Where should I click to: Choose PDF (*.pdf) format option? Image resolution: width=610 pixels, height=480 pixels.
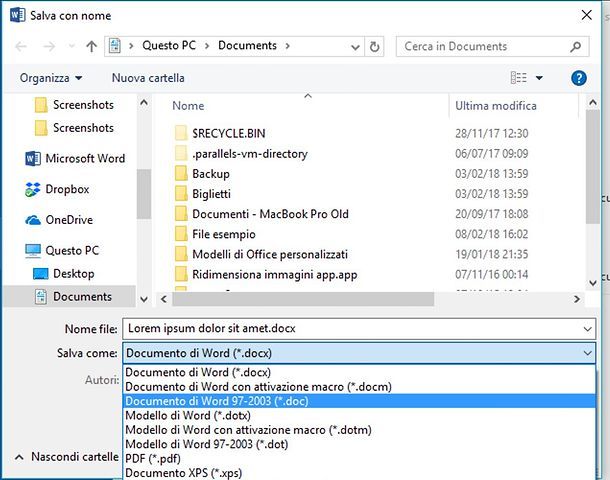tap(359, 459)
